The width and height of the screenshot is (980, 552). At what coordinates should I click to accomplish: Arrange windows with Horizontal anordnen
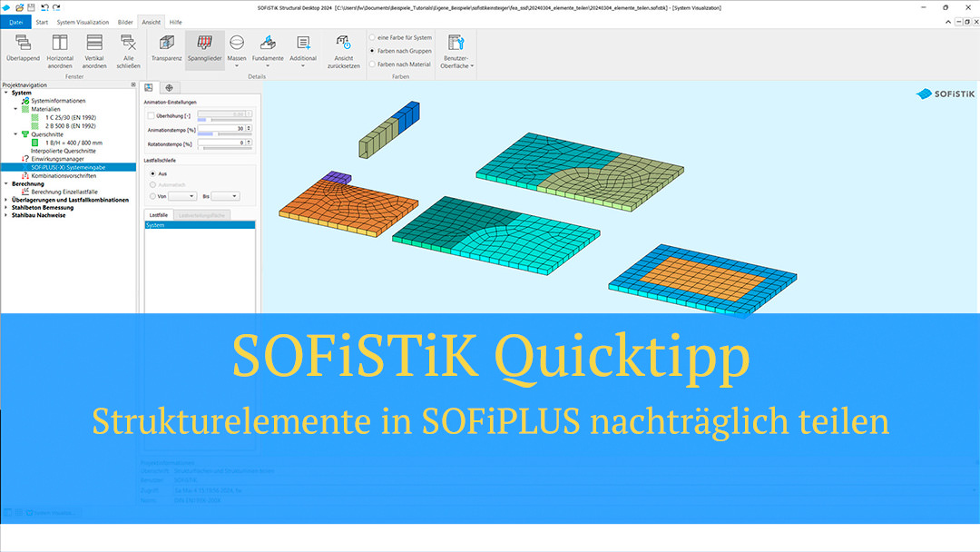[59, 51]
